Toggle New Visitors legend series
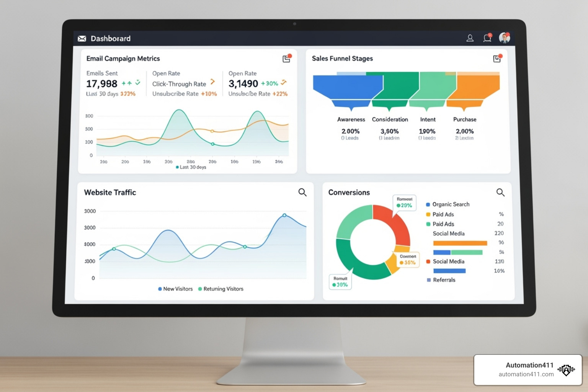This screenshot has height=392, width=588. [x=175, y=289]
